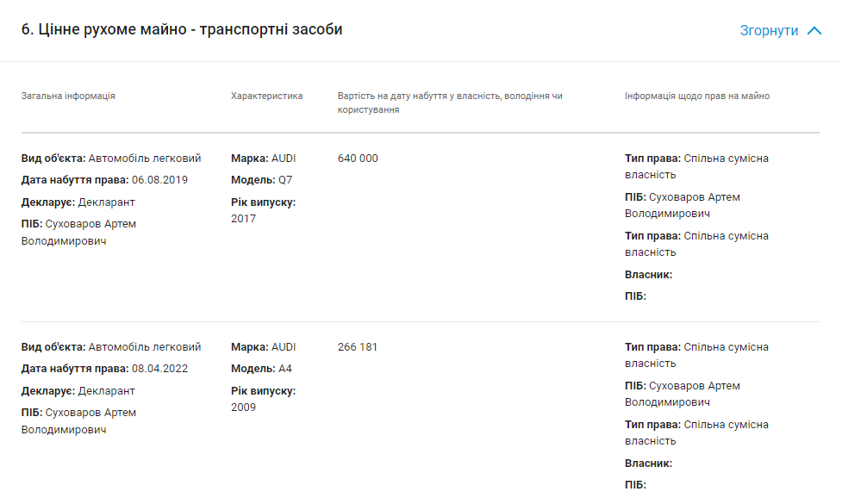The image size is (842, 504).
Task: Select section 6 heading about transport vehicles
Action: (x=182, y=29)
